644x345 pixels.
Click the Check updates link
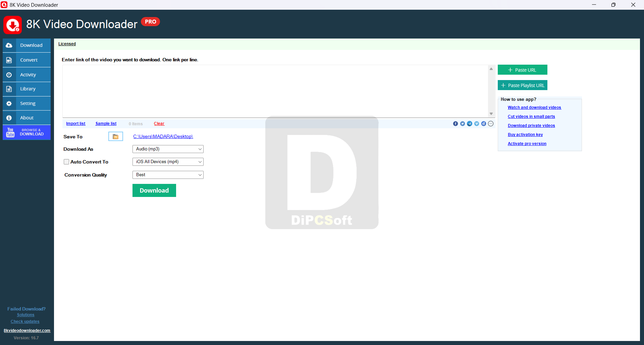point(25,322)
